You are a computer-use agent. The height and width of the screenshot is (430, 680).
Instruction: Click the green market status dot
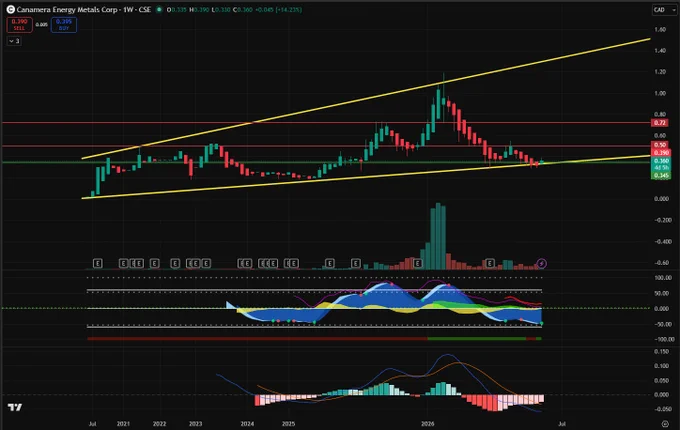(159, 9)
